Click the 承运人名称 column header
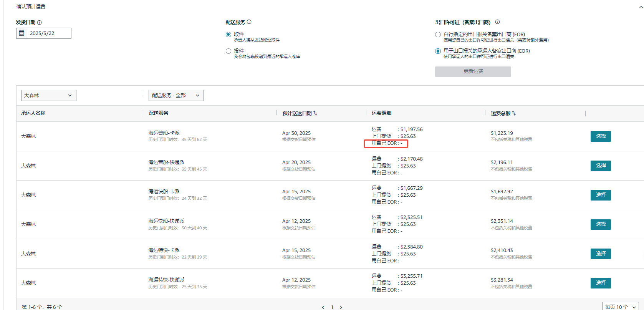This screenshot has width=644, height=310. 33,113
